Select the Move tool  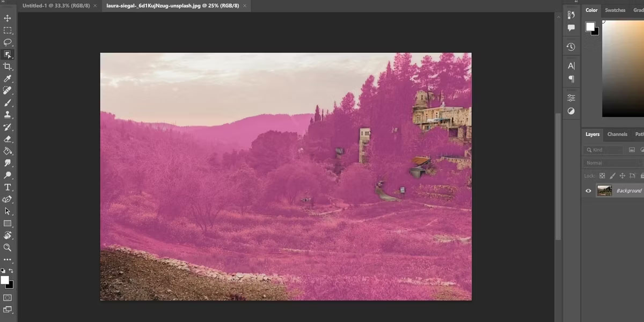coord(8,18)
